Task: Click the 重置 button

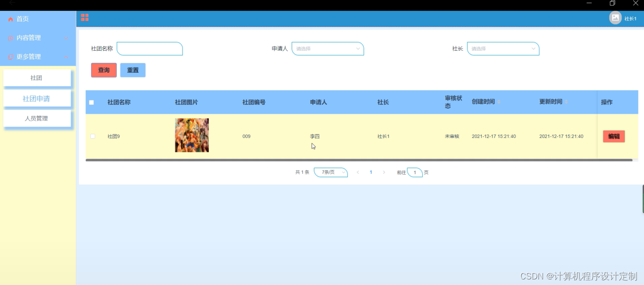Action: coord(133,70)
